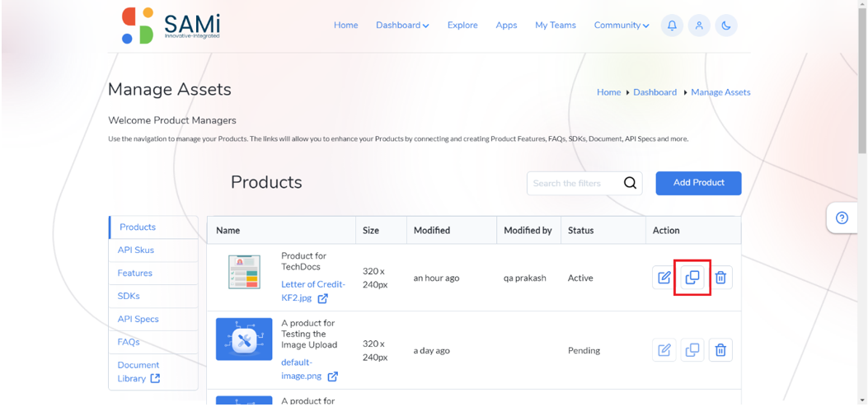Toggle dark mode moon icon
868x407 pixels.
pos(726,26)
